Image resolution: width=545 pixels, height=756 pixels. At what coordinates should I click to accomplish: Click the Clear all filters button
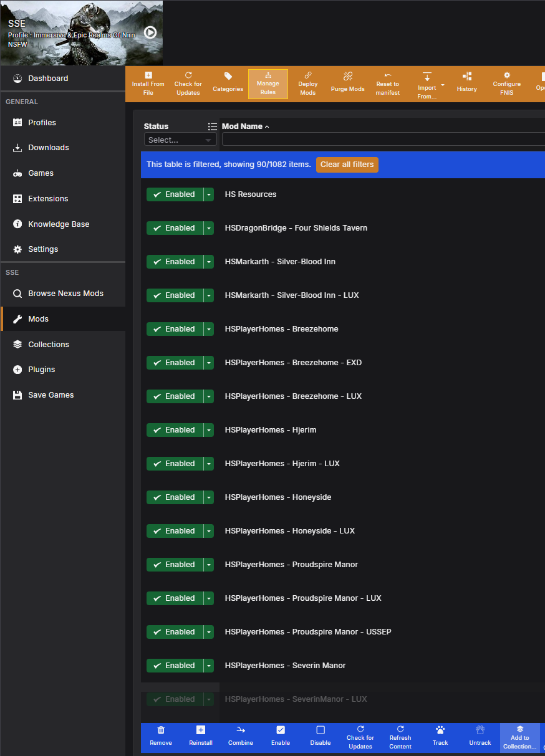tap(347, 165)
